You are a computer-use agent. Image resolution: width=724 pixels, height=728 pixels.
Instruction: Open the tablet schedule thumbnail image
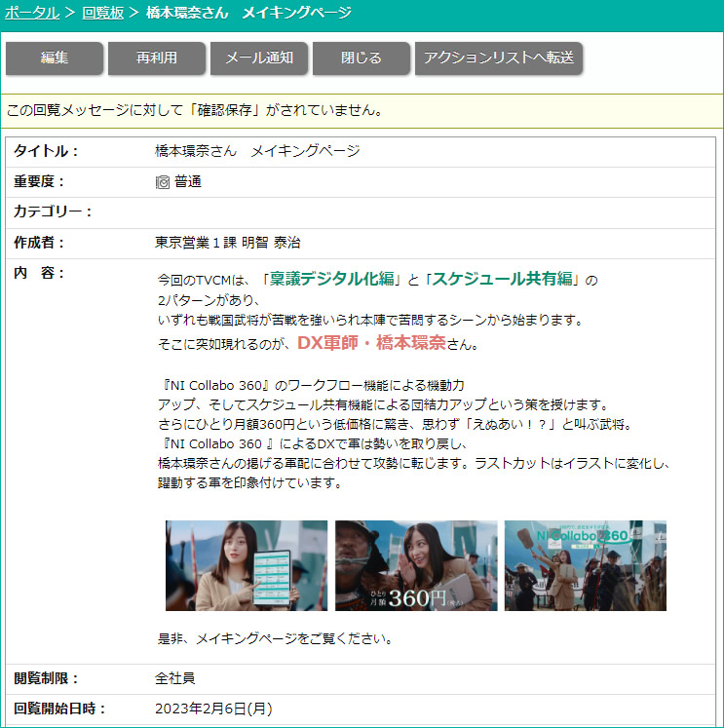tap(247, 565)
